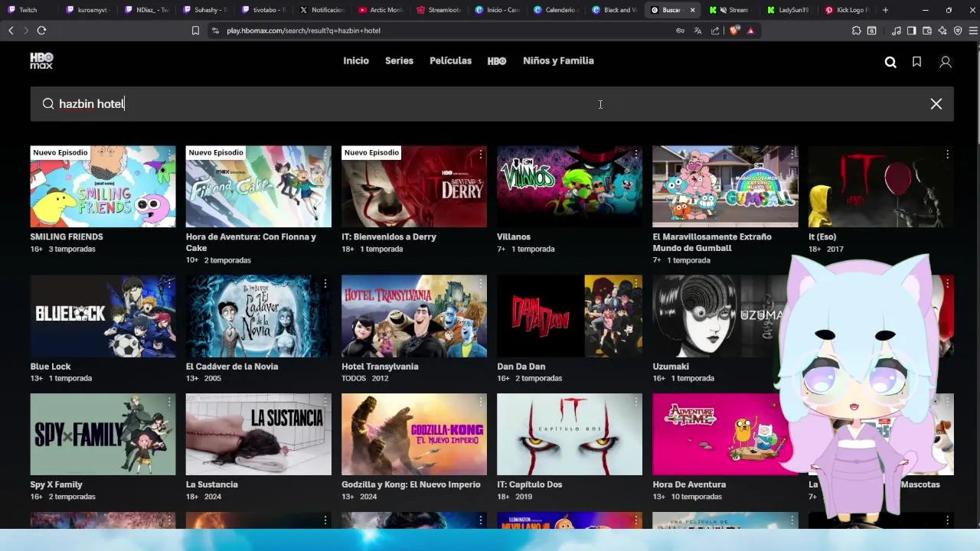Open Leo AI sparkle icon
Screen dimensions: 980x551
942,31
